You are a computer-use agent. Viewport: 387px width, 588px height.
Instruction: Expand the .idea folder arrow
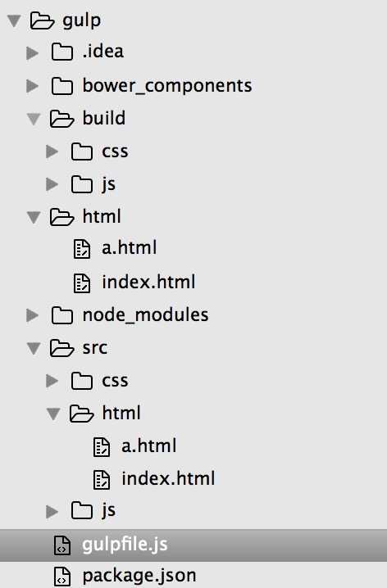tap(33, 53)
